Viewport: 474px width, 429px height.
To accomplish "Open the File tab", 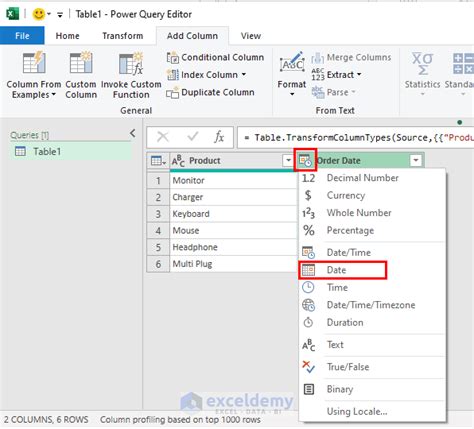I will [22, 36].
